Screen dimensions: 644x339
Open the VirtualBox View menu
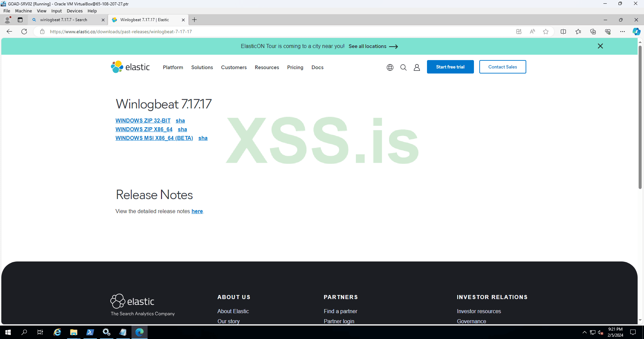42,11
